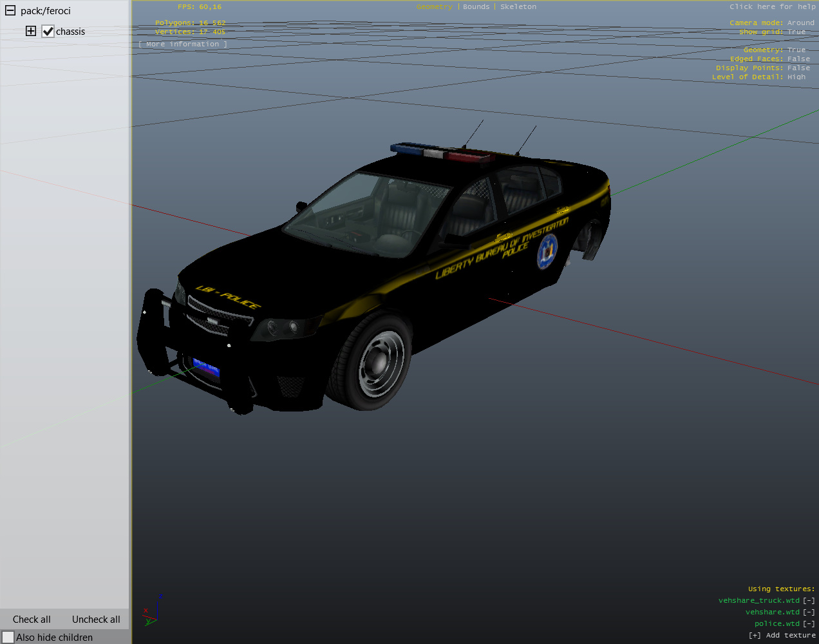Click the Check all button

point(32,620)
